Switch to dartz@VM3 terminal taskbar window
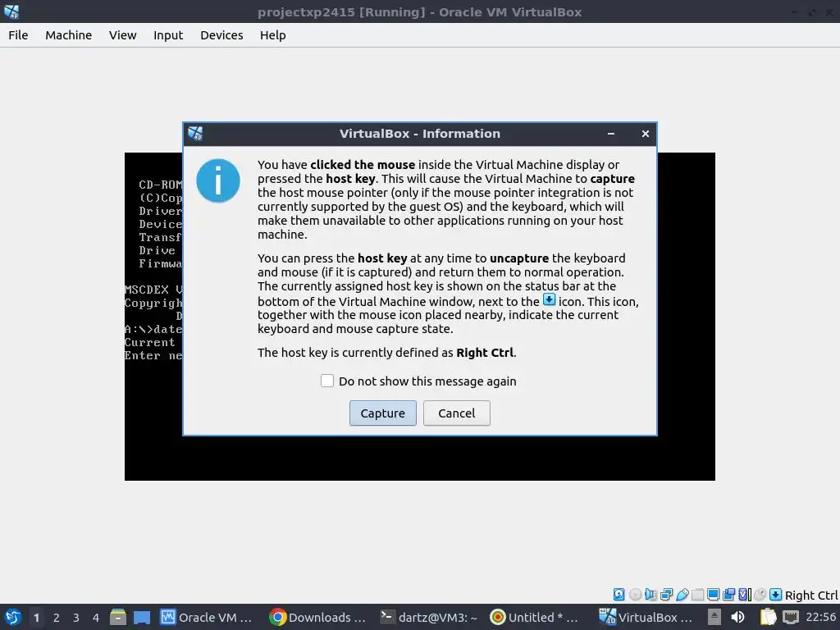 pos(428,617)
